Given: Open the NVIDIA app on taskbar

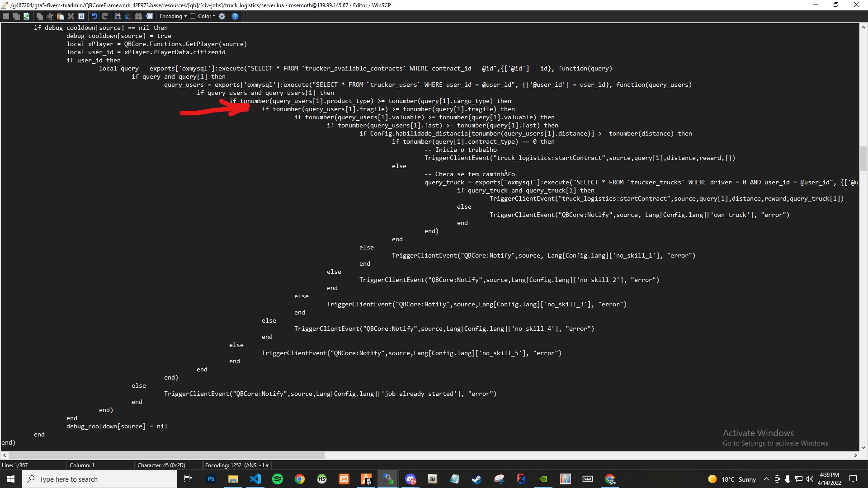Looking at the screenshot, I should [x=543, y=479].
